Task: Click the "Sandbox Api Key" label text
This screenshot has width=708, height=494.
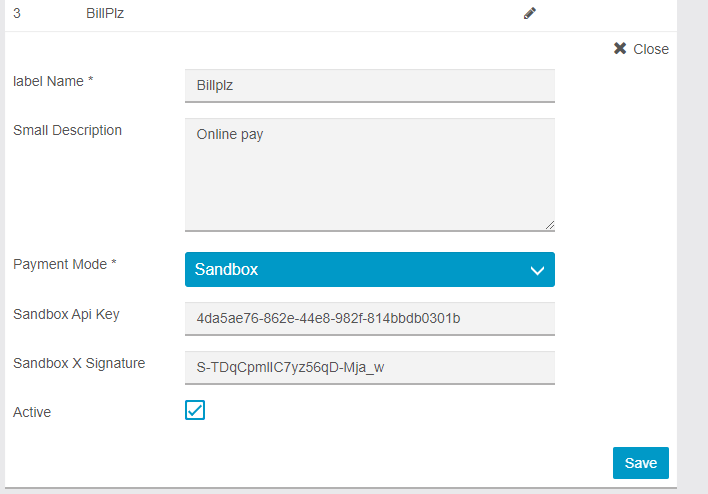Action: tap(66, 314)
